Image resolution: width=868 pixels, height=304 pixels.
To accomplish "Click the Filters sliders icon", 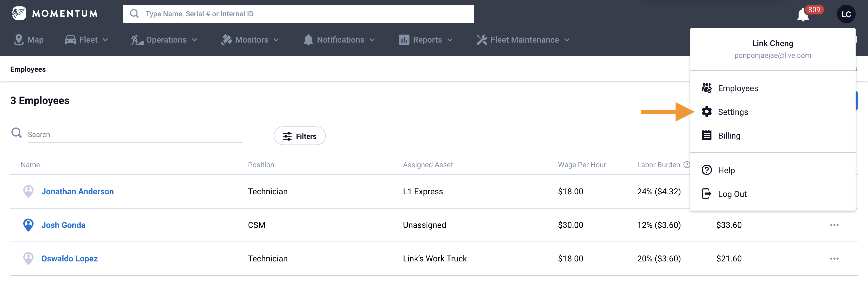I will click(x=287, y=136).
